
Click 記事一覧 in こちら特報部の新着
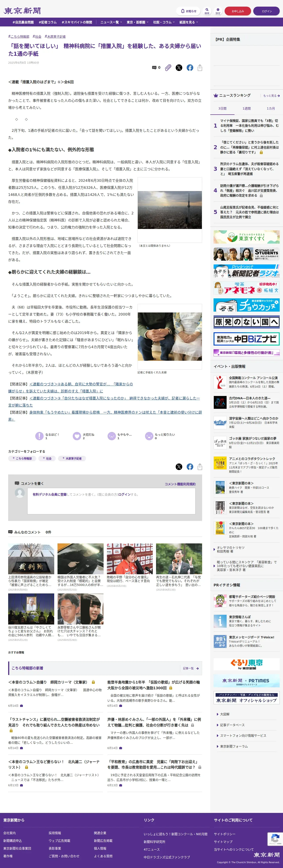(x=191, y=668)
